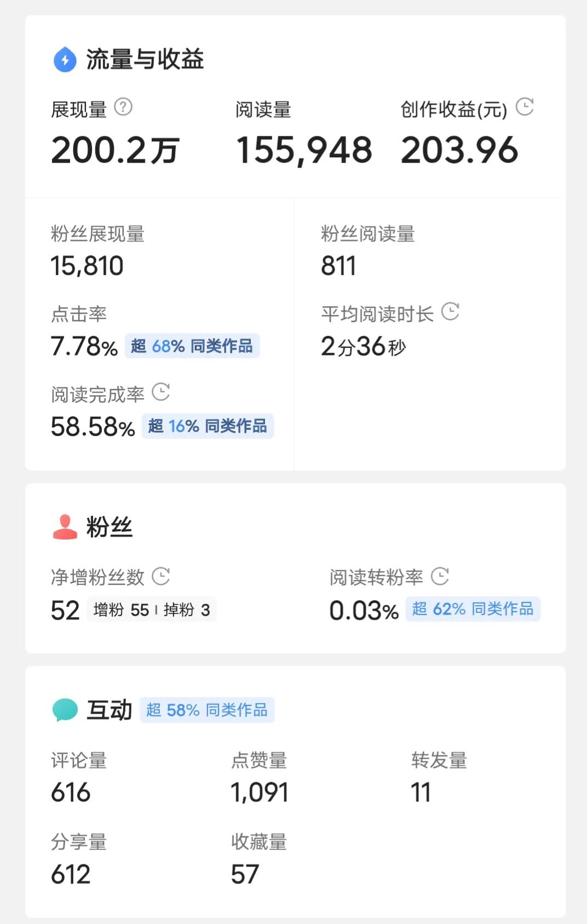Tap the 阅读量 value 155,948

pos(304,150)
